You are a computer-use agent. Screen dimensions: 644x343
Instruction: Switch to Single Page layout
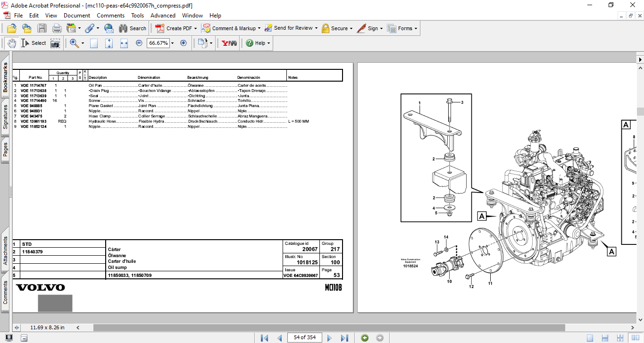pos(590,338)
